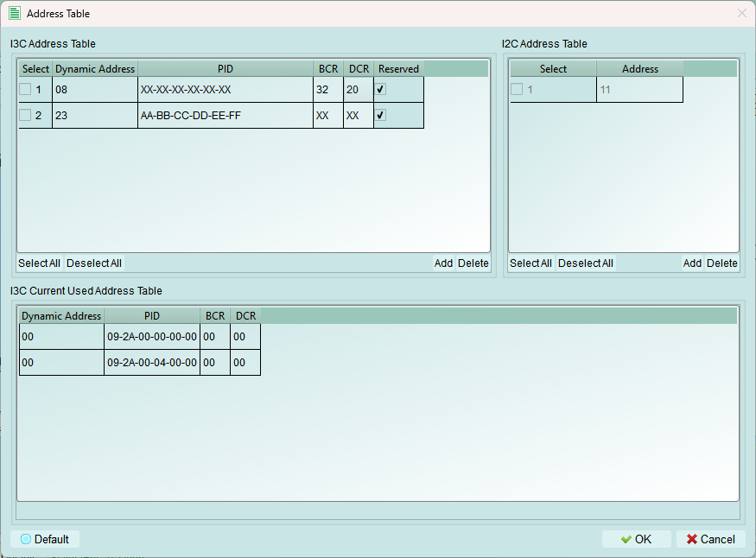Toggle Reserved checkbox for address 08

pyautogui.click(x=380, y=90)
